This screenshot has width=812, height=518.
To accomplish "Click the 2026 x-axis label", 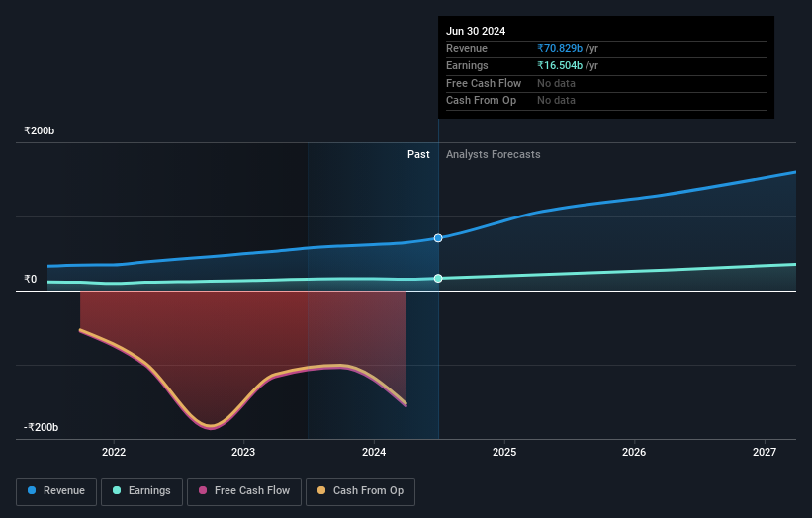I will coord(634,452).
